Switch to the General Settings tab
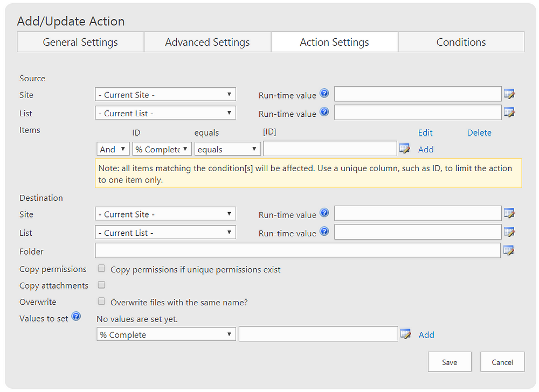The width and height of the screenshot is (539, 392). point(80,42)
